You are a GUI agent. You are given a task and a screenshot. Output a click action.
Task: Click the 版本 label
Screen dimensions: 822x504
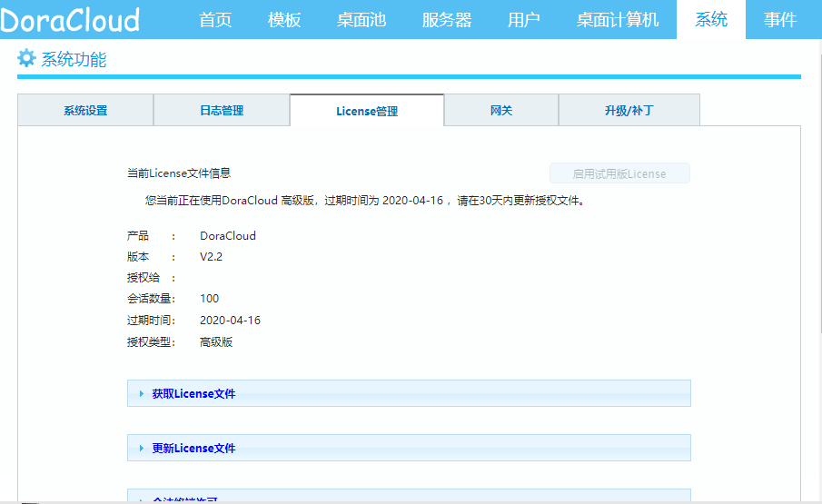pyautogui.click(x=138, y=257)
